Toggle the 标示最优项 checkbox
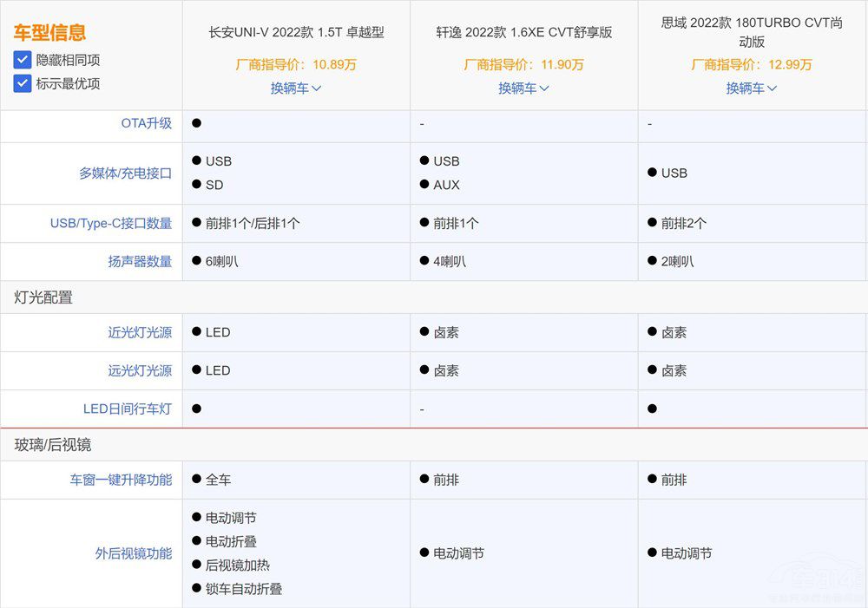The width and height of the screenshot is (868, 608). click(23, 84)
